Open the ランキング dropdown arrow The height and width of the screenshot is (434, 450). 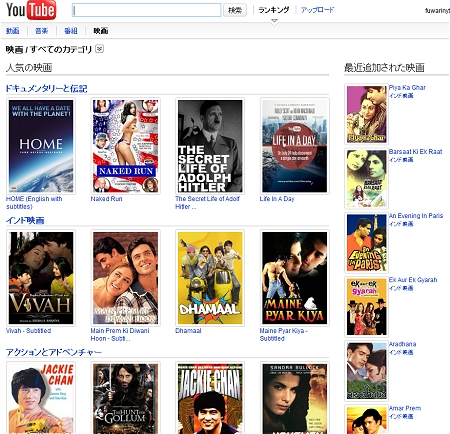click(x=274, y=21)
